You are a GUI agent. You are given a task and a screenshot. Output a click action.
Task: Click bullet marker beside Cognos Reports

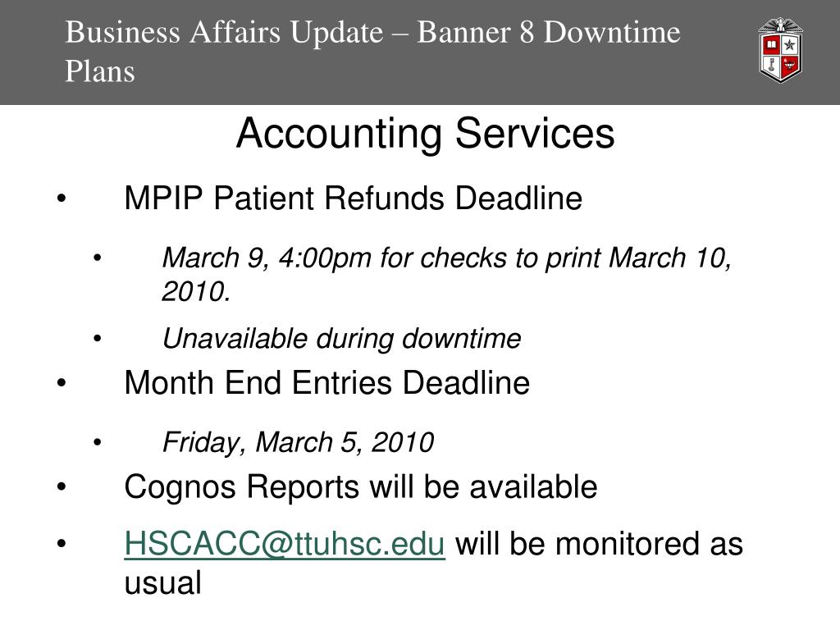61,487
